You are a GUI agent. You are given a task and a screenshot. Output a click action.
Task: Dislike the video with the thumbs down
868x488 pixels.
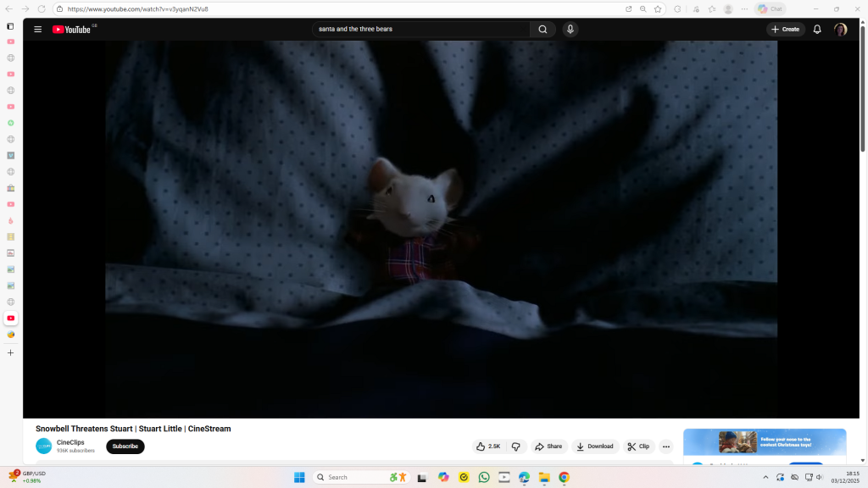pyautogui.click(x=515, y=446)
